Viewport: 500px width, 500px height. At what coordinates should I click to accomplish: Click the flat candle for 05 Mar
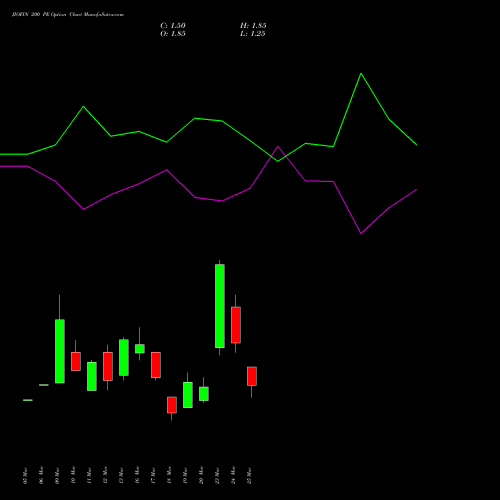pyautogui.click(x=28, y=400)
